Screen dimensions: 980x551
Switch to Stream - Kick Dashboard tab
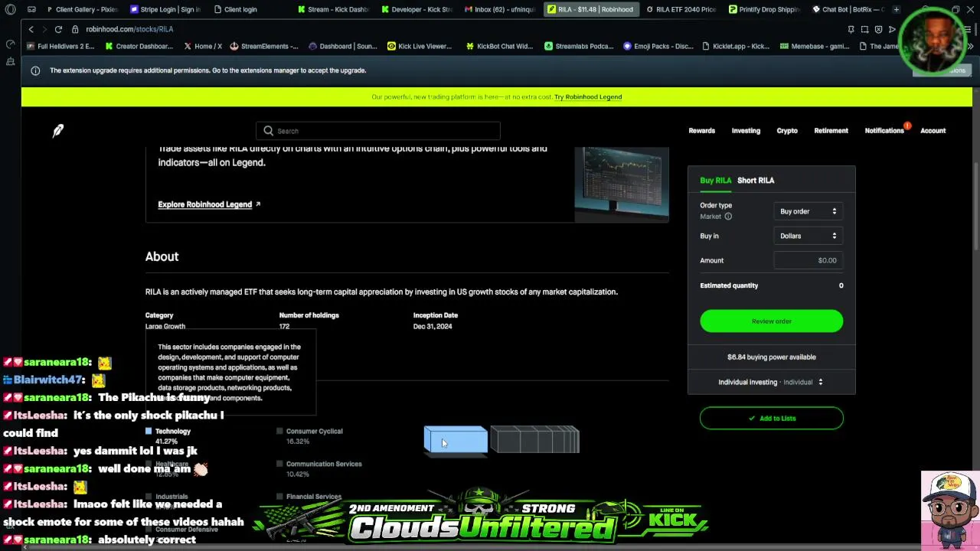click(x=333, y=9)
